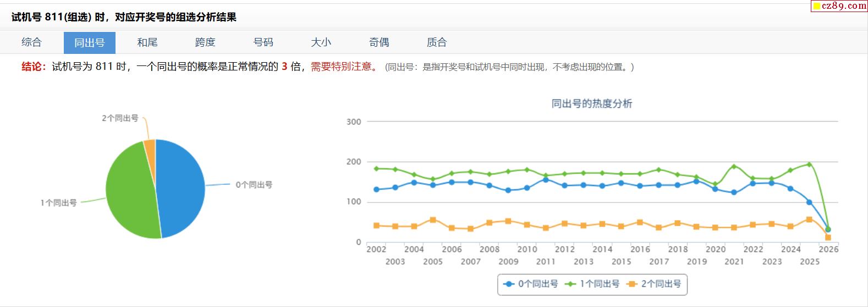
Task: Click the blue data point at 2011
Action: 546,179
